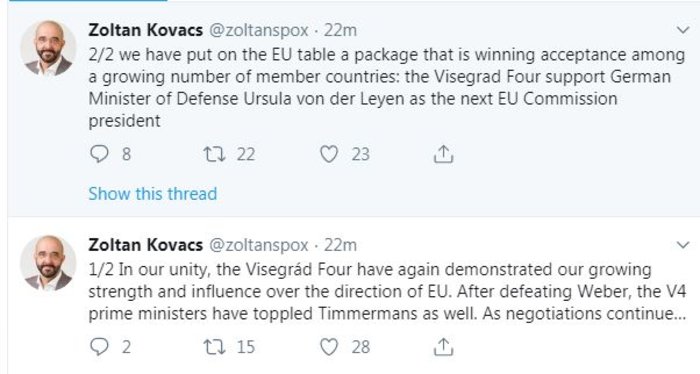The width and height of the screenshot is (700, 374).
Task: Click @zoltanspox handle on the 2/2 tweet
Action: pyautogui.click(x=259, y=30)
